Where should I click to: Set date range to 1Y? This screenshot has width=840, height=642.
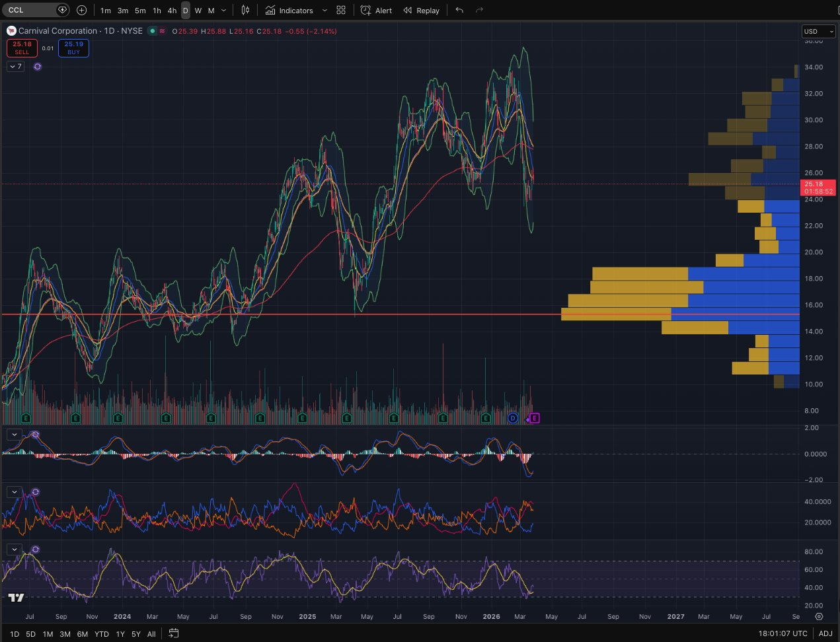[120, 634]
